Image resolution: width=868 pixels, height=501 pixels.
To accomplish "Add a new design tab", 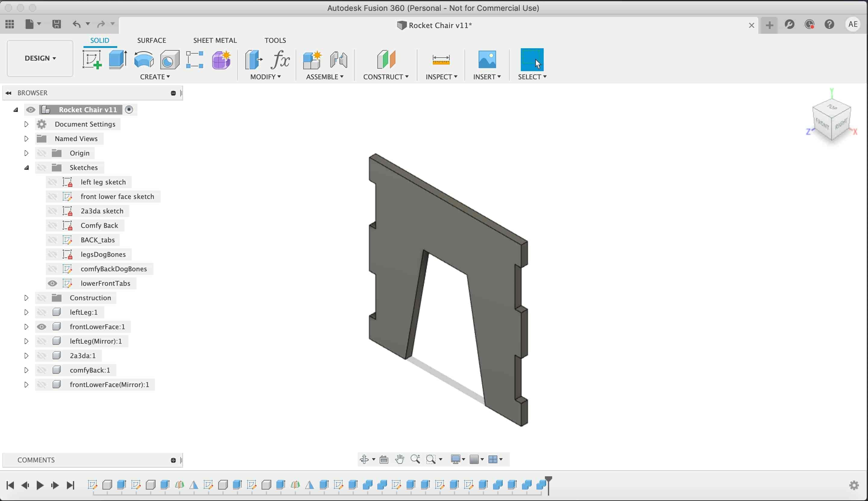I will tap(769, 25).
